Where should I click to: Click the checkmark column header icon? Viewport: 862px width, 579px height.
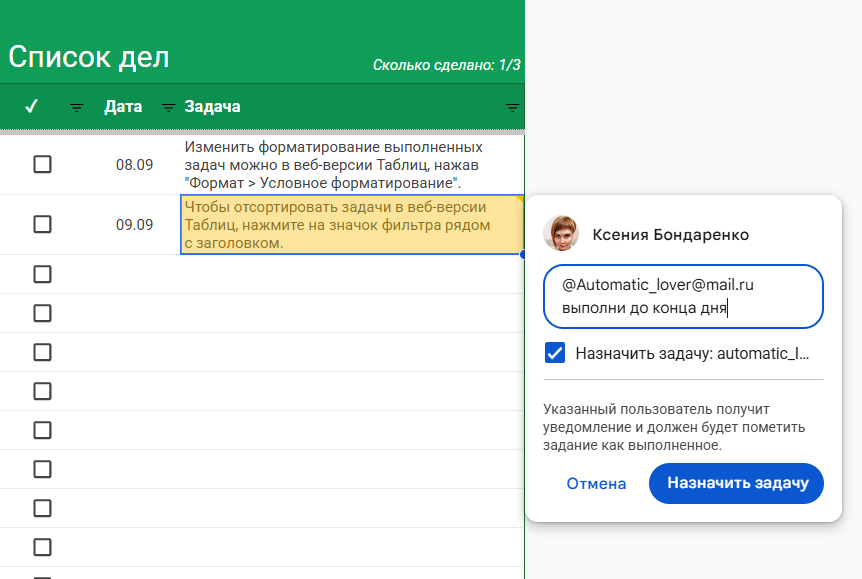tap(32, 106)
